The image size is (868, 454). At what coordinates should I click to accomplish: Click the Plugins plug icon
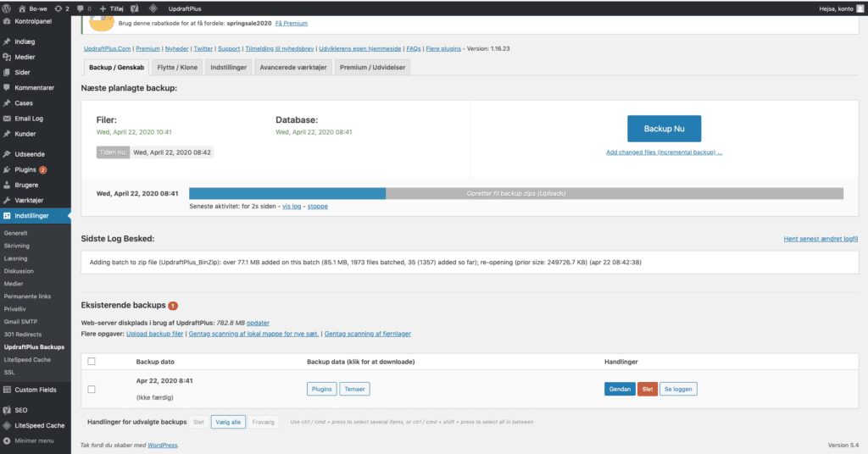[7, 169]
